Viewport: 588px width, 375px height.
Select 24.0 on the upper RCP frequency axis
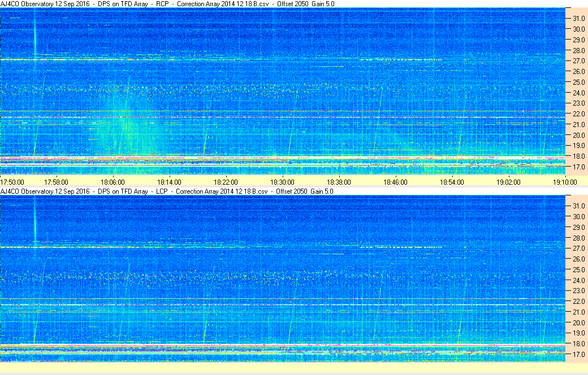tap(577, 93)
